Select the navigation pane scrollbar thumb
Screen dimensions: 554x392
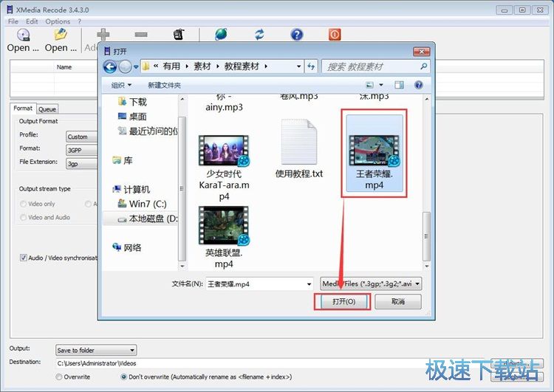coord(182,189)
